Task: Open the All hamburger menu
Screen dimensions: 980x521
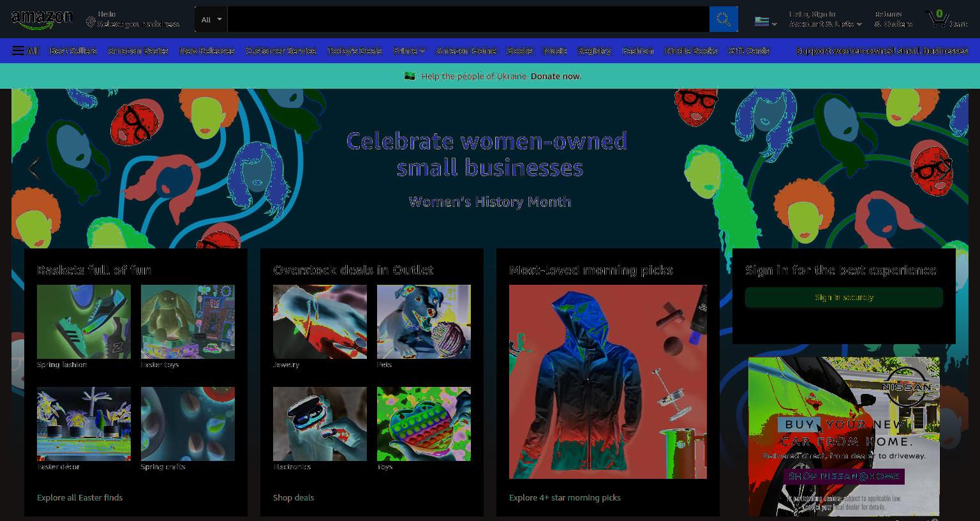Action: pyautogui.click(x=26, y=50)
